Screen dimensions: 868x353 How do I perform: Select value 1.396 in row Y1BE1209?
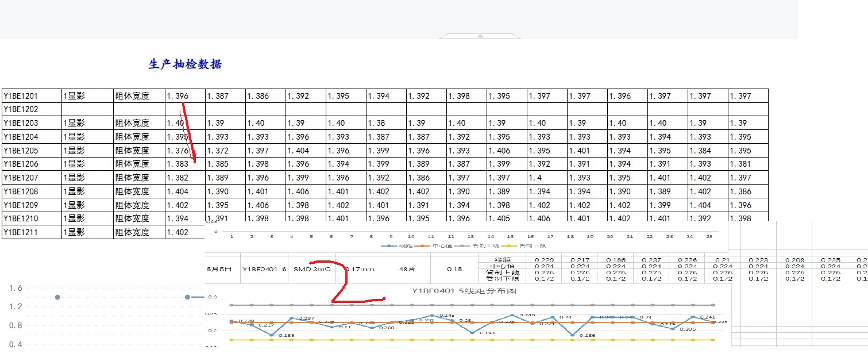pos(740,205)
